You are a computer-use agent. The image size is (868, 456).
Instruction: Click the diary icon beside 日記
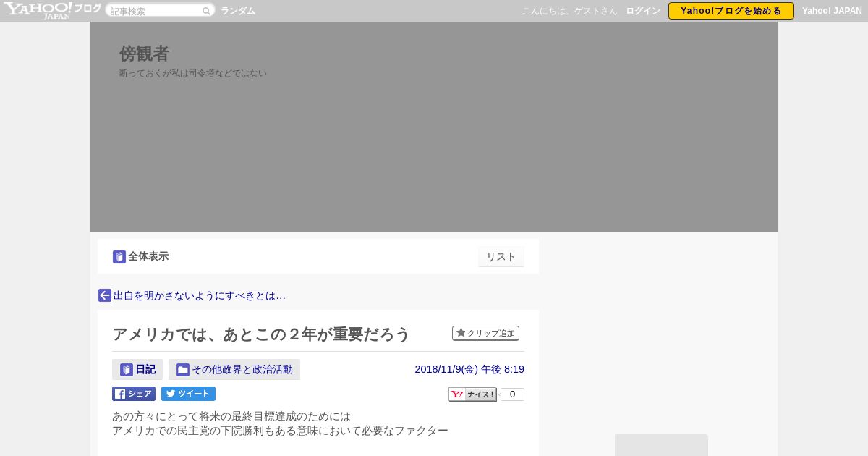pyautogui.click(x=127, y=370)
